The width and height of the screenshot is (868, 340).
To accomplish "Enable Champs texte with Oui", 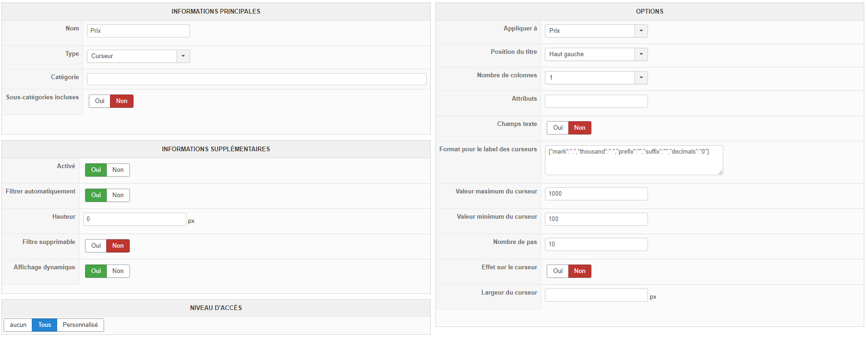I will (x=558, y=128).
